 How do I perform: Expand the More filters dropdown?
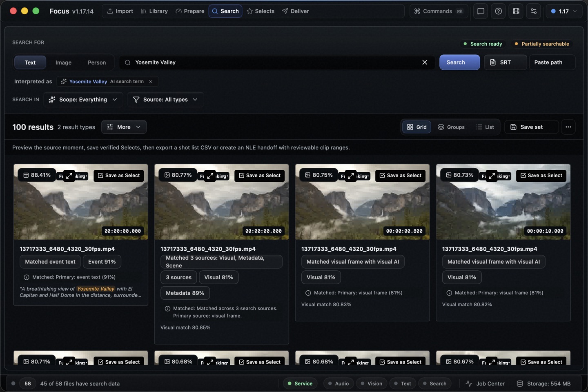coord(124,127)
